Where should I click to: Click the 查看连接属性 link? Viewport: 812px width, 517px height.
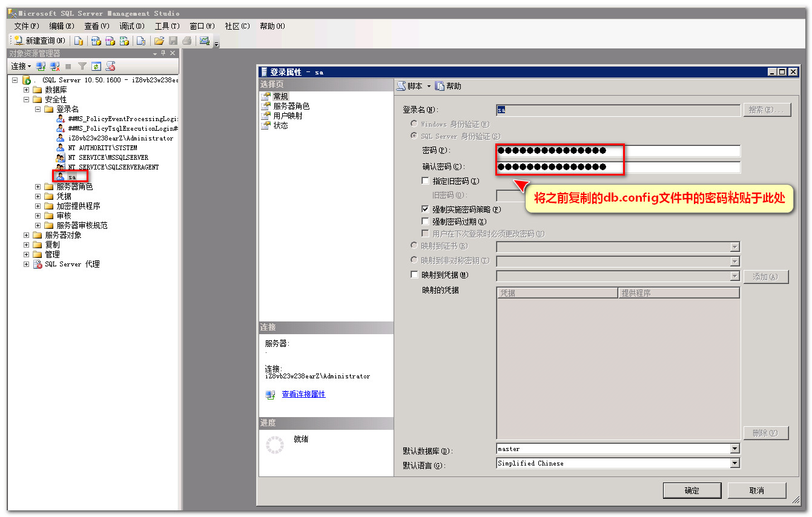(303, 394)
